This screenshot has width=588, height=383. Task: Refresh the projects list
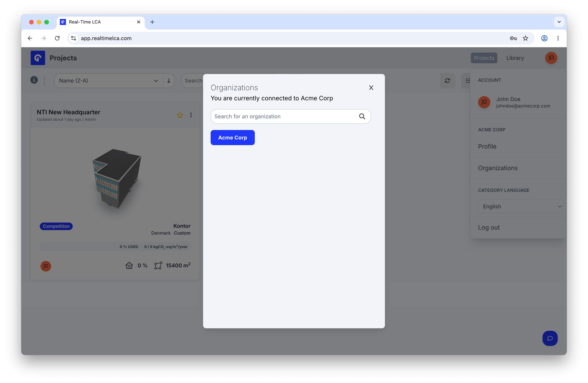click(447, 80)
